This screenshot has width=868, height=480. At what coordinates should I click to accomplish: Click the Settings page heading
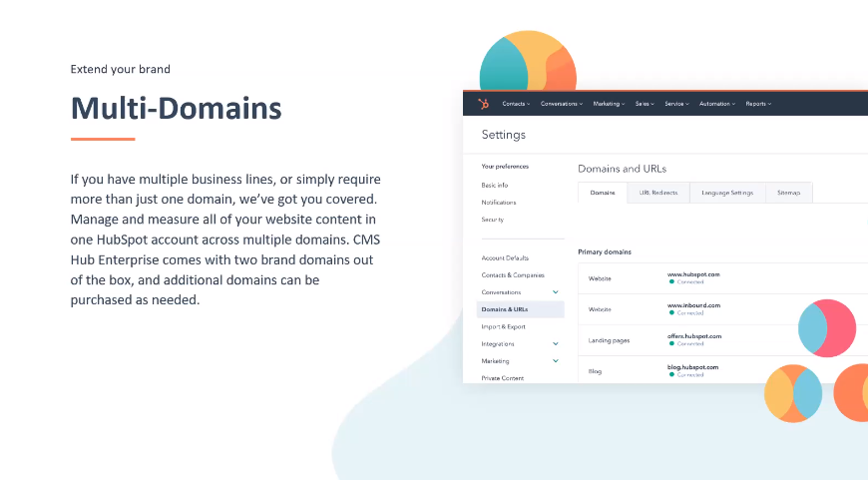click(x=503, y=135)
